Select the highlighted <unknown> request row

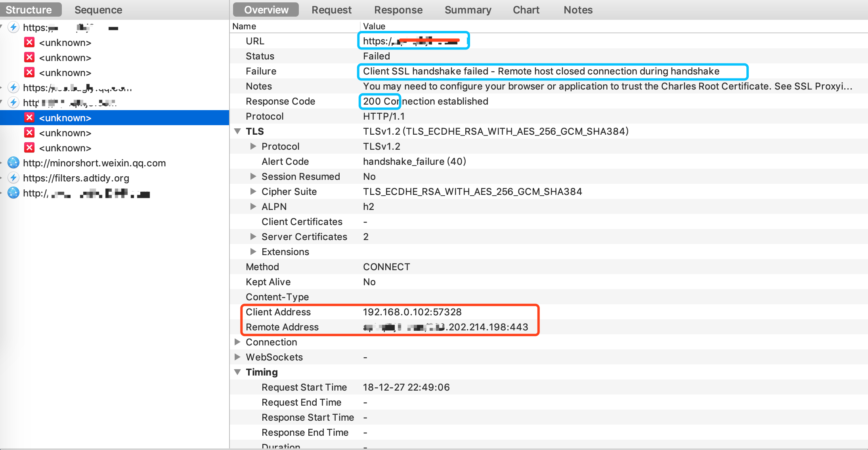click(115, 118)
